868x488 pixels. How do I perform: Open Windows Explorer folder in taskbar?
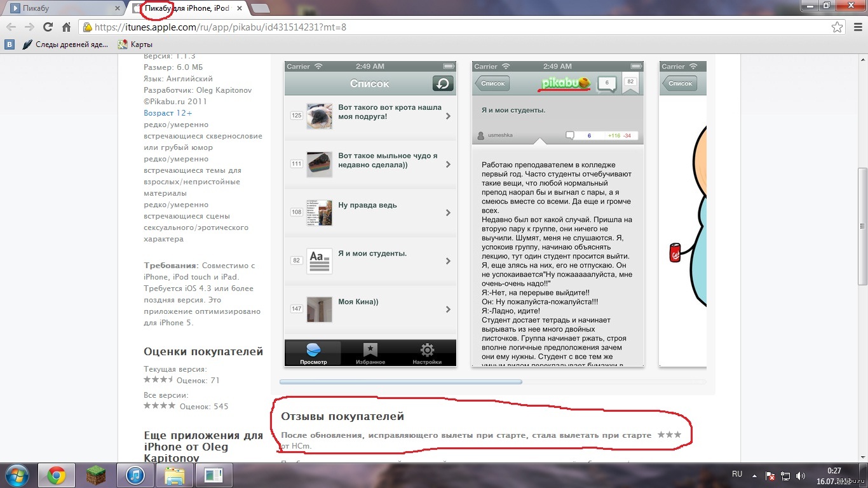(175, 475)
